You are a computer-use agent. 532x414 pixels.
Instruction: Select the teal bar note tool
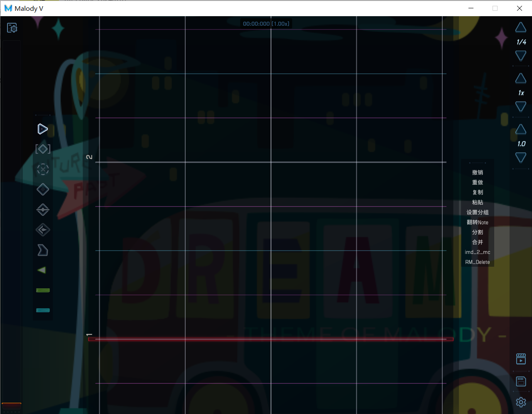[43, 310]
